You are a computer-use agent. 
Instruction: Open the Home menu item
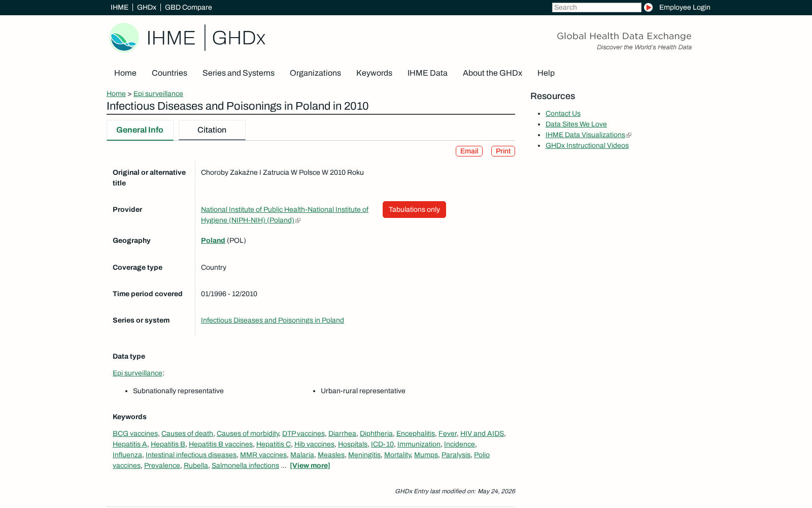(125, 73)
